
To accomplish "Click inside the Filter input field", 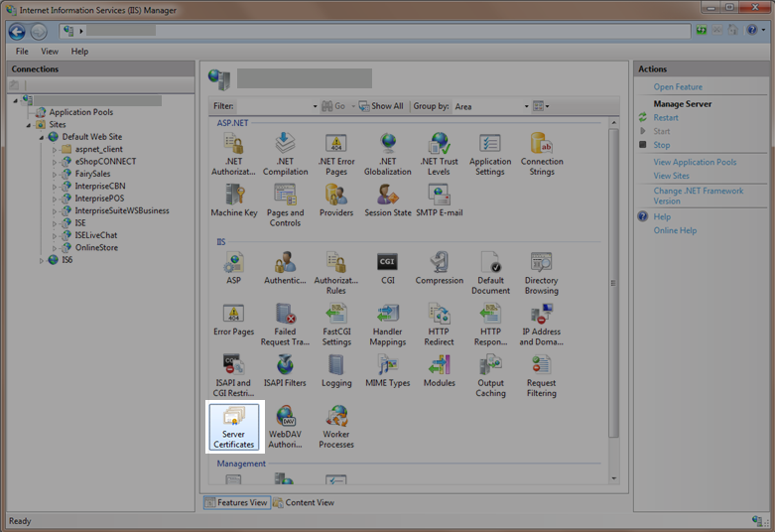I will [273, 106].
